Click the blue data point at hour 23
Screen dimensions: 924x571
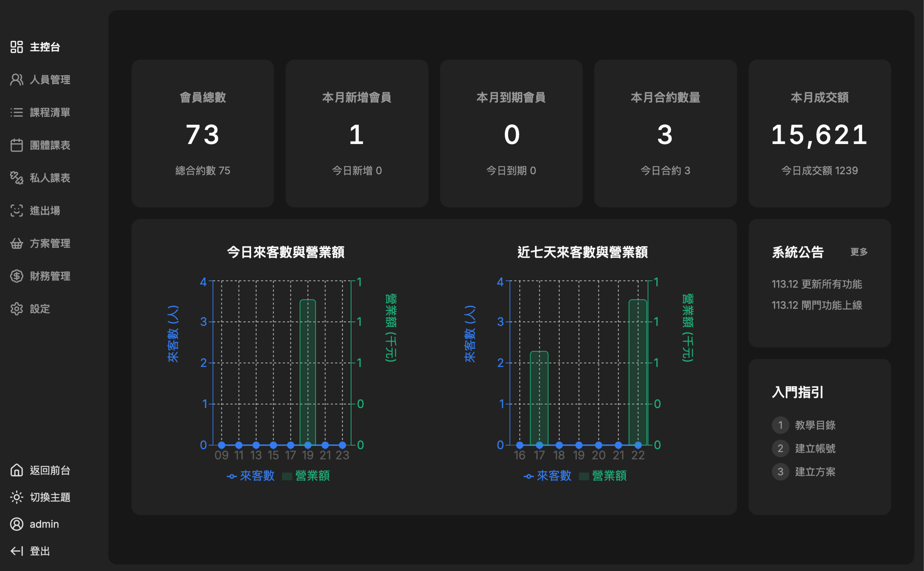click(342, 445)
